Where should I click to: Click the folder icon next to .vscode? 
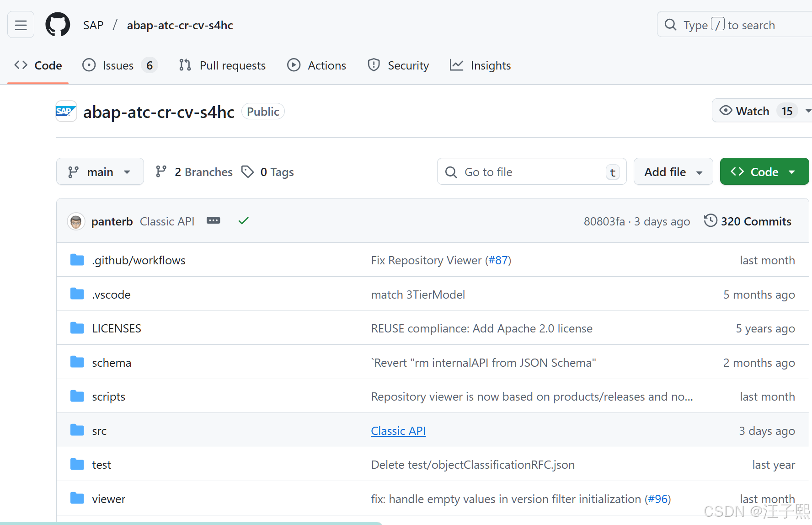pos(77,294)
